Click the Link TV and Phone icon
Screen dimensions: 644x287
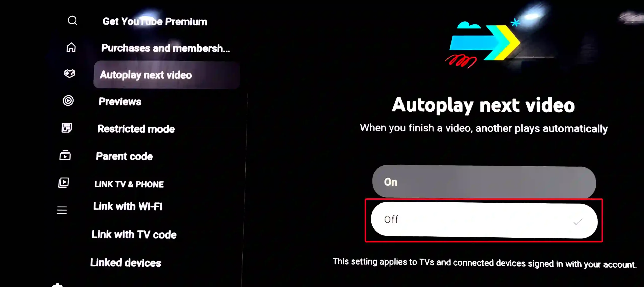[x=64, y=183]
